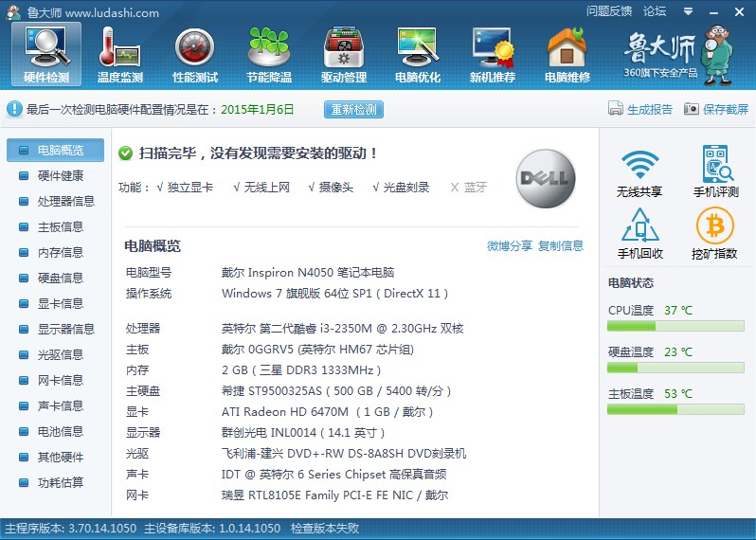Viewport: 756px width, 540px height.
Task: Open 温度监测 temperature monitoring
Action: pyautogui.click(x=120, y=54)
